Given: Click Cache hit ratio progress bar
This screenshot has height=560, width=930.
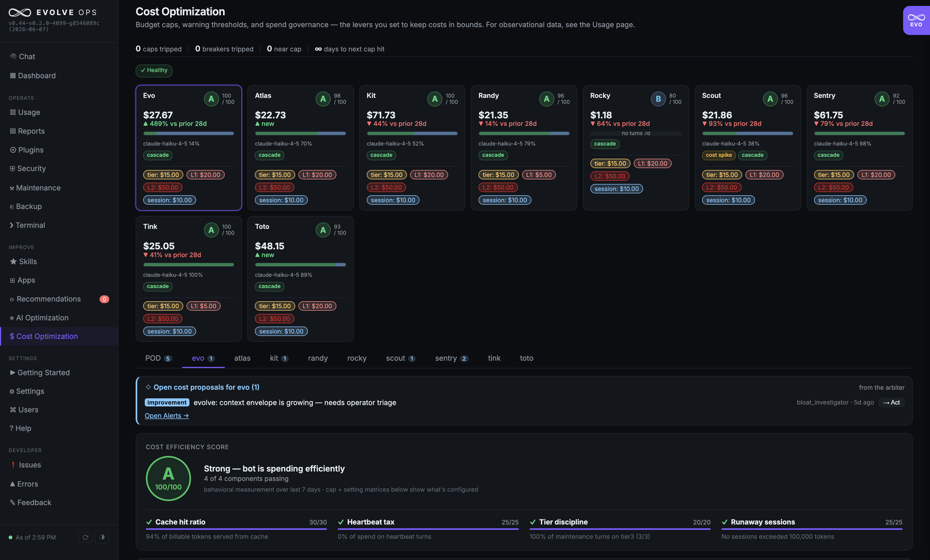Looking at the screenshot, I should [236, 529].
